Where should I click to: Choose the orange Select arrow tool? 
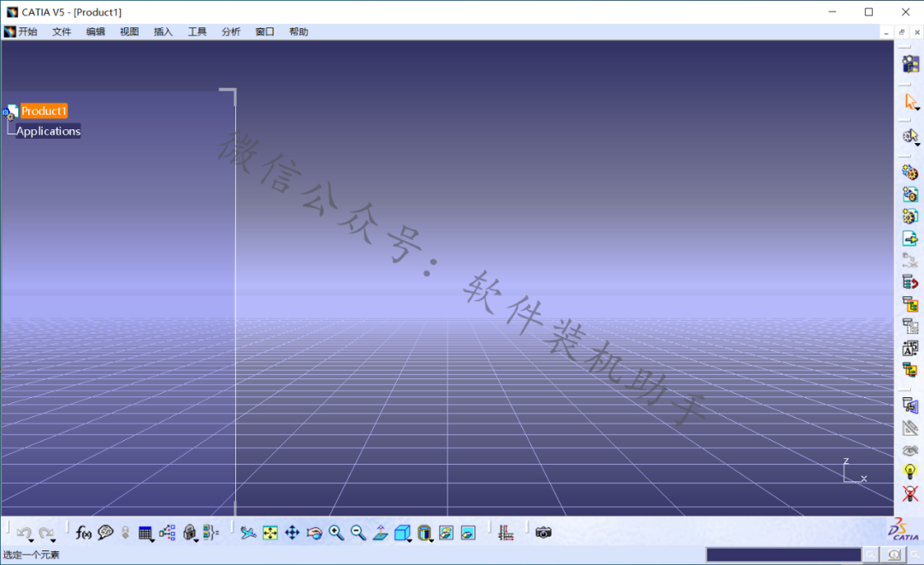pos(910,101)
